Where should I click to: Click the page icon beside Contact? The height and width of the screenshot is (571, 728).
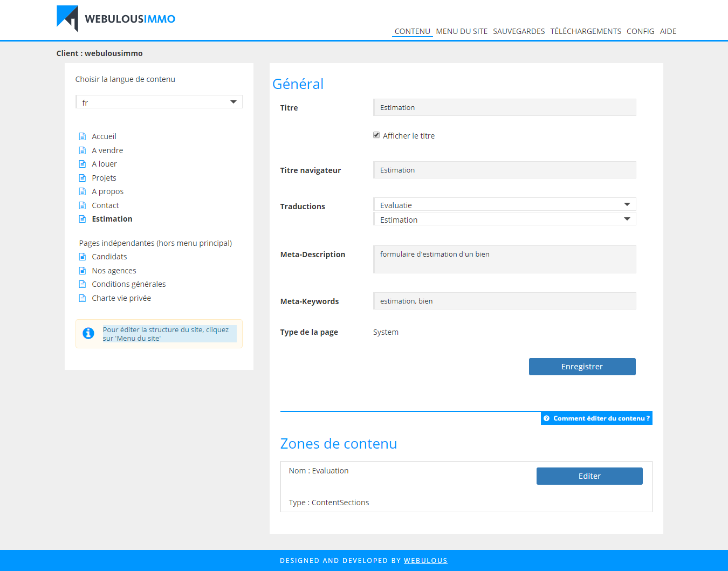tap(83, 205)
